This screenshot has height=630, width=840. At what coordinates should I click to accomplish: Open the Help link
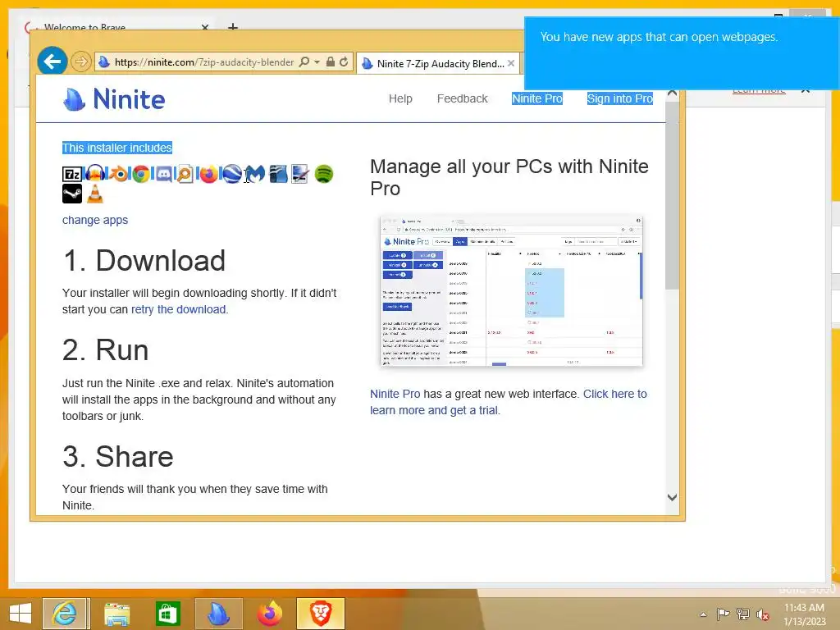click(400, 98)
